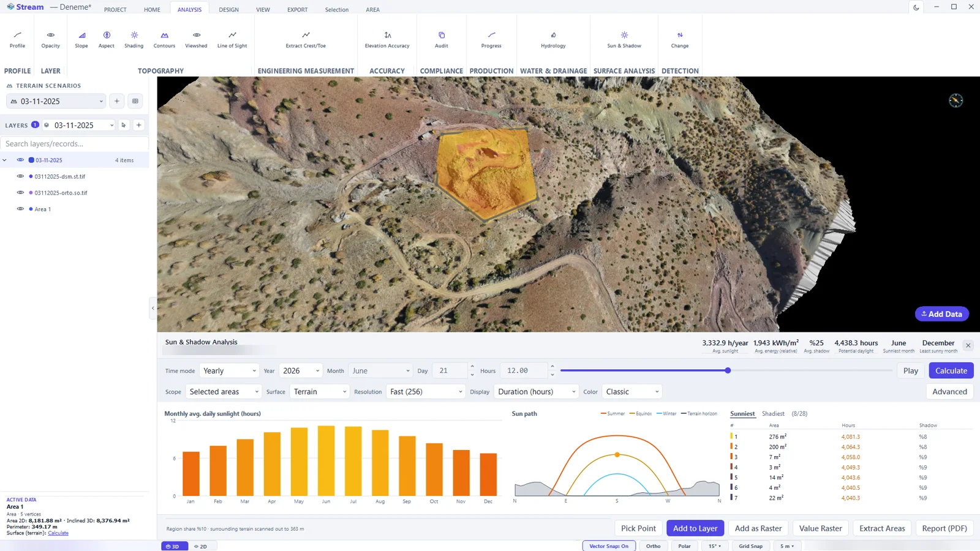The width and height of the screenshot is (980, 551).
Task: Hide the 03112025-dsm.st.tif layer
Action: coord(20,176)
